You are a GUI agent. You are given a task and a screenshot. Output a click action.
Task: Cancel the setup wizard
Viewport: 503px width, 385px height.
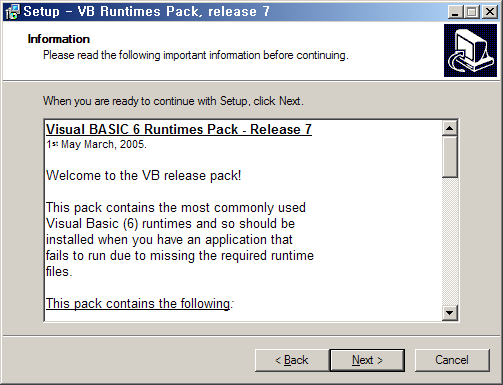pos(452,360)
